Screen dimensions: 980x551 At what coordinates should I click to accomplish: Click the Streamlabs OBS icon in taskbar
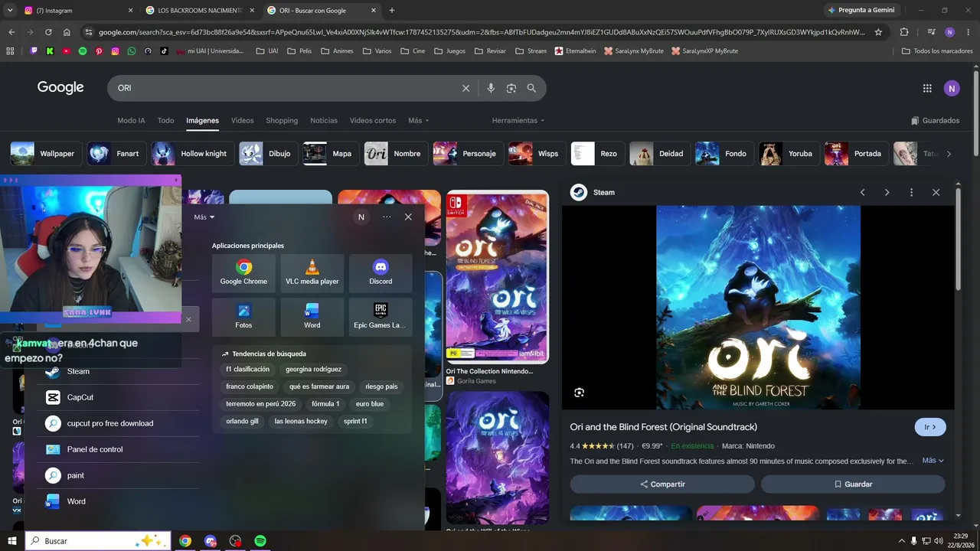tap(235, 540)
